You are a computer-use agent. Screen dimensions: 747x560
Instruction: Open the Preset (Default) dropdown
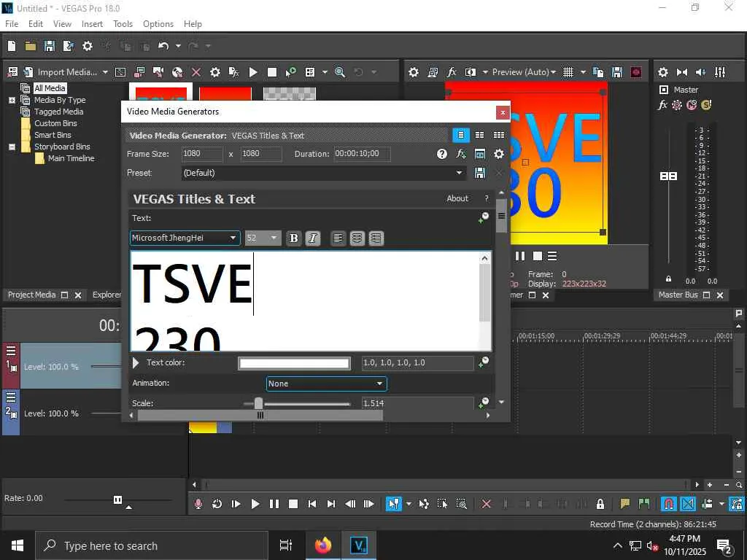click(460, 173)
